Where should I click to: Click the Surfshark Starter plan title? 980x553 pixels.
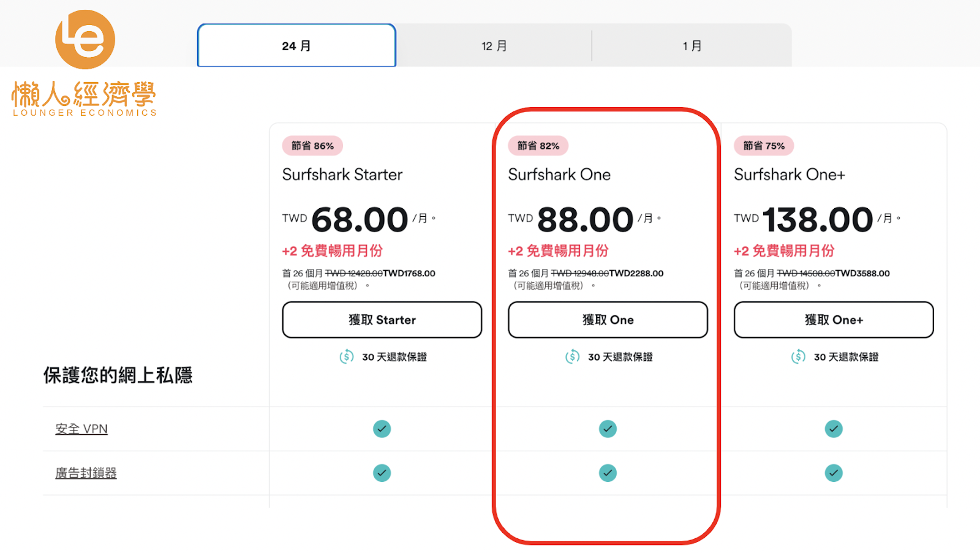click(342, 175)
